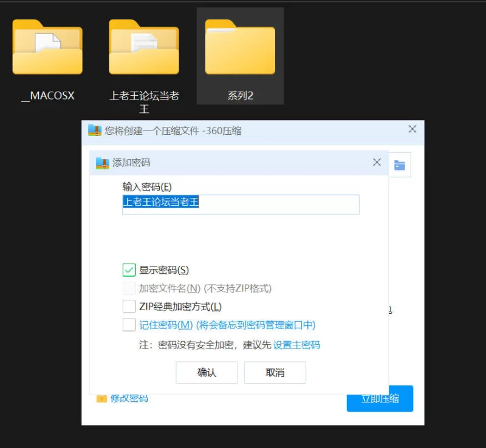
Task: Click the __MACOSX folder name
Action: pyautogui.click(x=48, y=96)
